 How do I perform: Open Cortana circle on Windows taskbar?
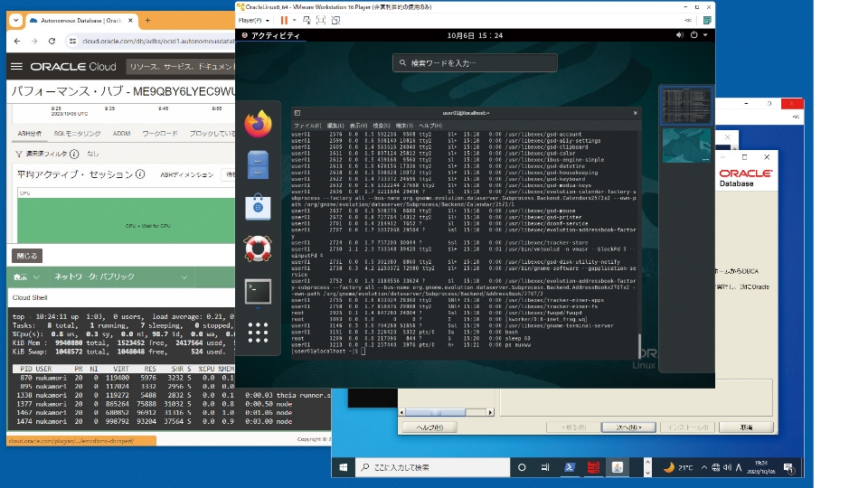pos(522,467)
